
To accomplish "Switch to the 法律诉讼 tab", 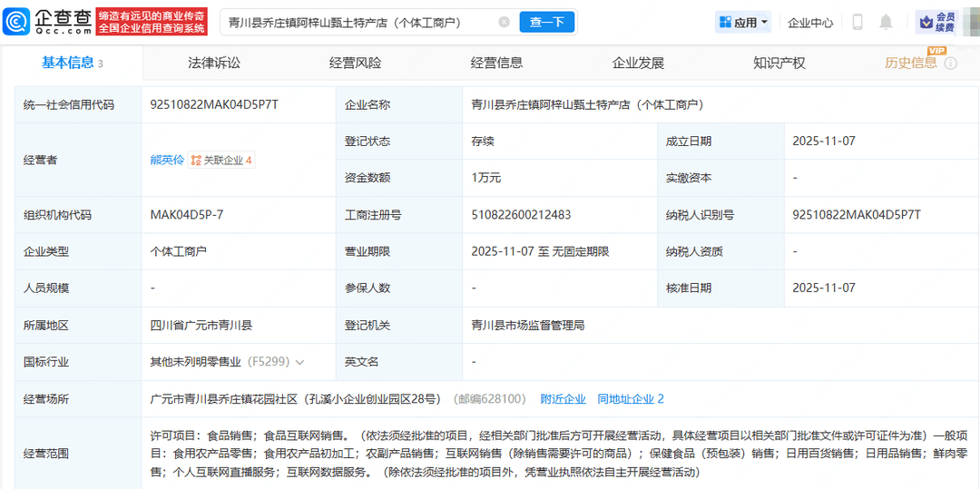I will pos(214,63).
